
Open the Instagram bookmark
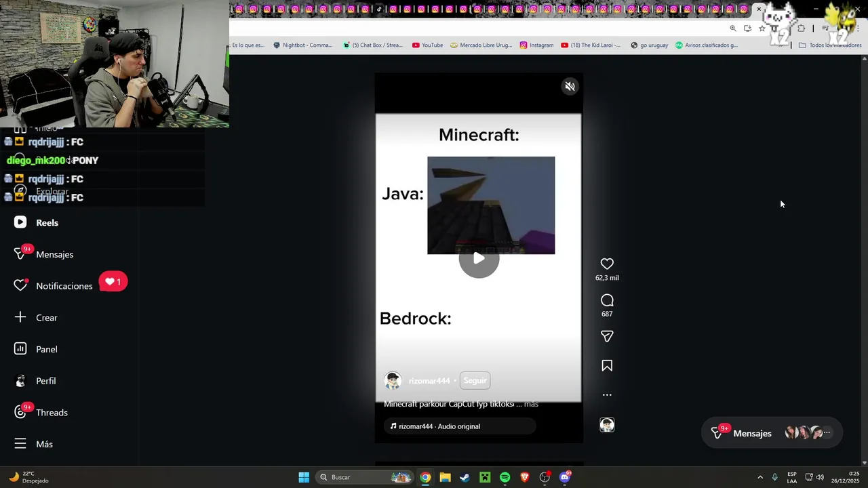click(536, 45)
